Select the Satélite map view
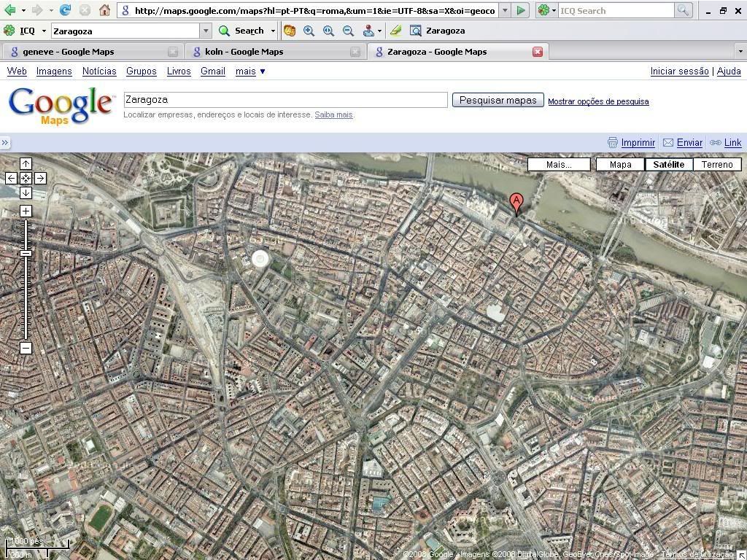Image resolution: width=747 pixels, height=560 pixels. 668,164
